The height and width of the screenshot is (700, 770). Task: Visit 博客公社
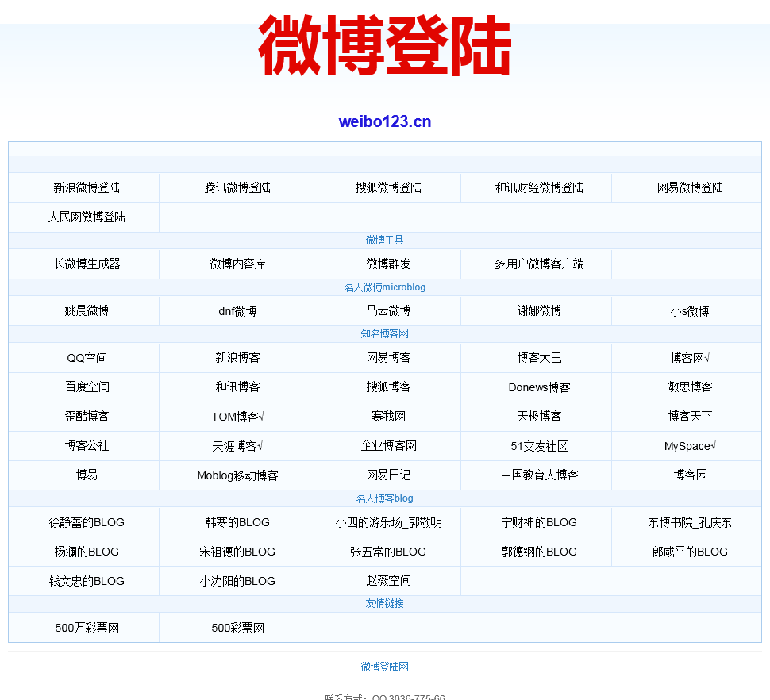[87, 446]
